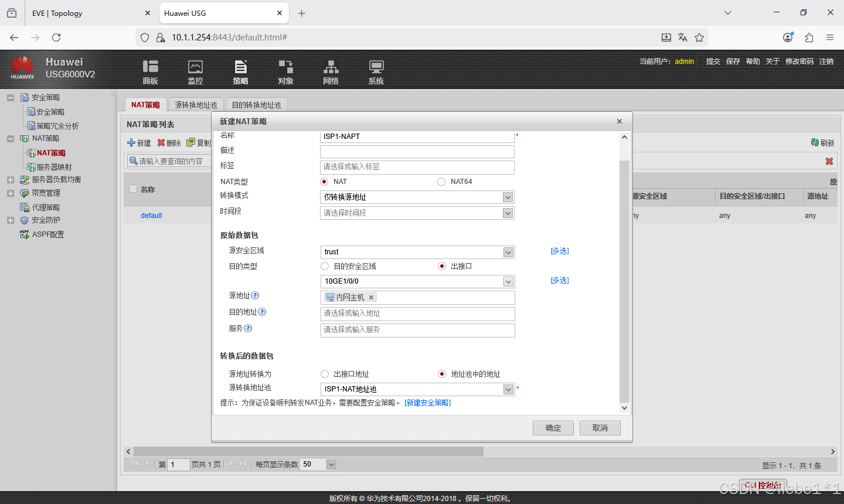The width and height of the screenshot is (844, 504).
Task: Click 多选 link beside 出接口
Action: [x=560, y=280]
